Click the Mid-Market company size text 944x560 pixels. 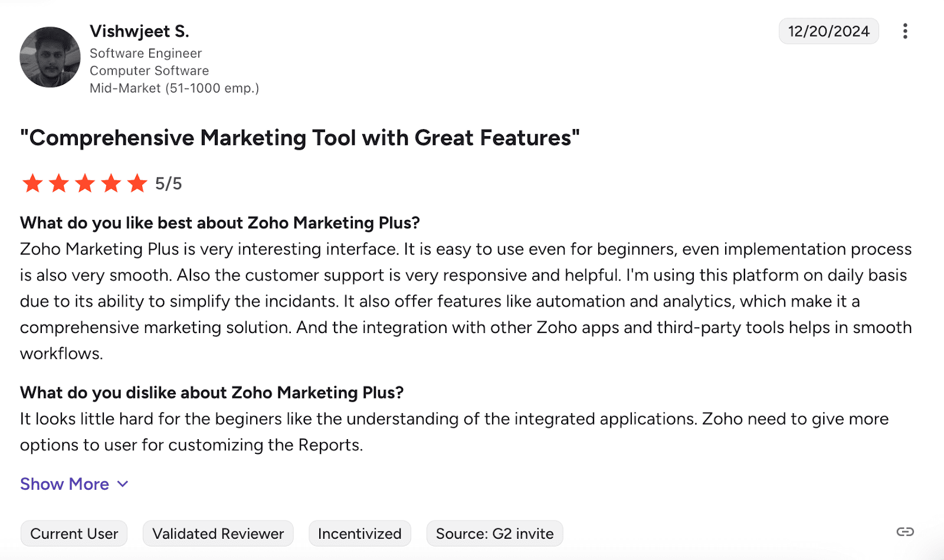(x=174, y=88)
